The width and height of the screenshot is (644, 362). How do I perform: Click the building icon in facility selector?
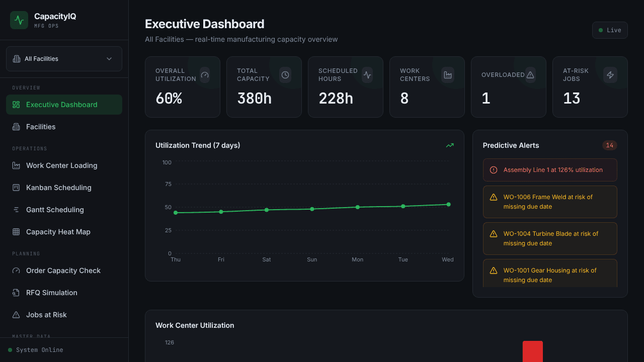17,59
